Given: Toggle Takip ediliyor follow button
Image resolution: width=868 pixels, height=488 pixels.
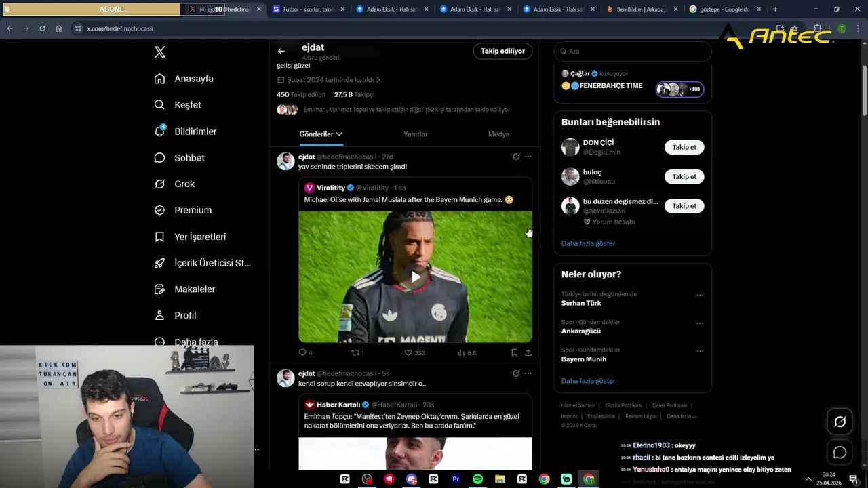Looking at the screenshot, I should pos(502,51).
